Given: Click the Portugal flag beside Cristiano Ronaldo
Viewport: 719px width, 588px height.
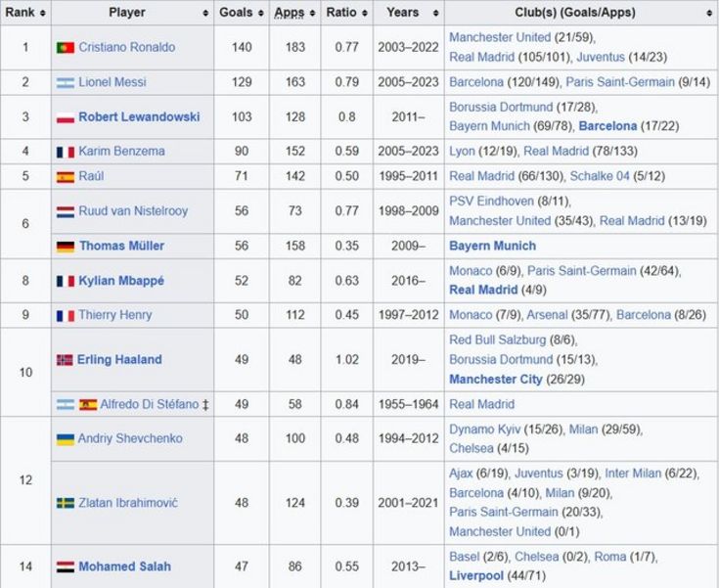Looking at the screenshot, I should 66,48.
